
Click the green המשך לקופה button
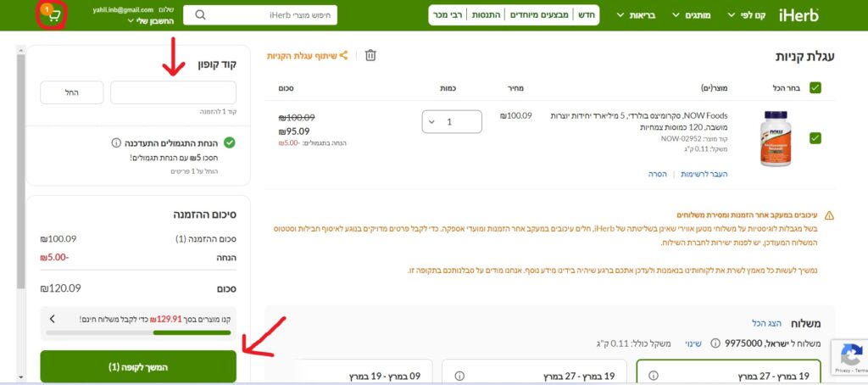pos(138,367)
